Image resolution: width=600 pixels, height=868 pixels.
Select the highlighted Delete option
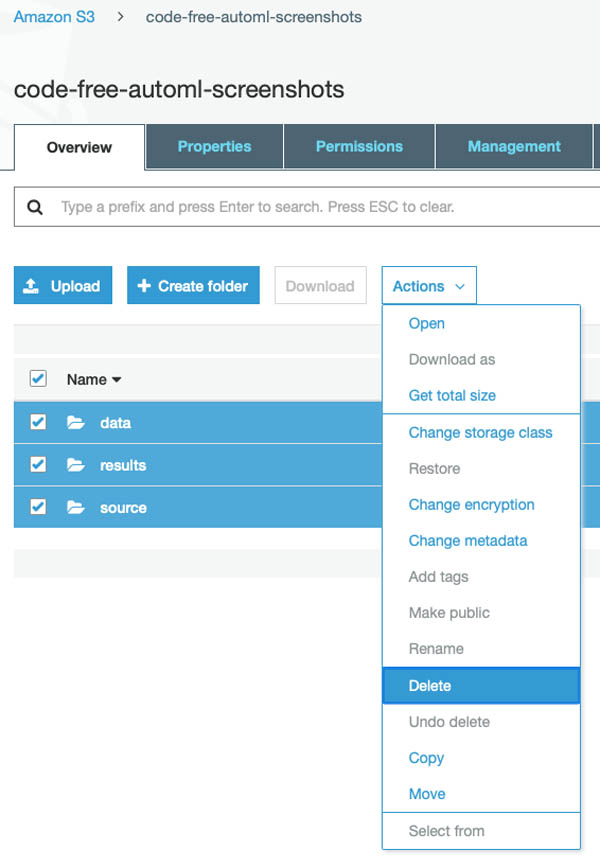pos(481,685)
